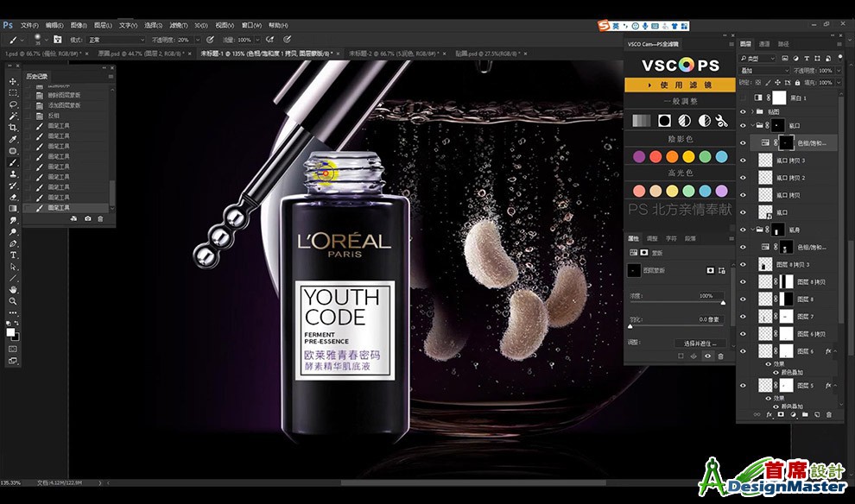Viewport: 855px width, 504px height.
Task: Collapse the 瓶口 group
Action: click(x=752, y=125)
